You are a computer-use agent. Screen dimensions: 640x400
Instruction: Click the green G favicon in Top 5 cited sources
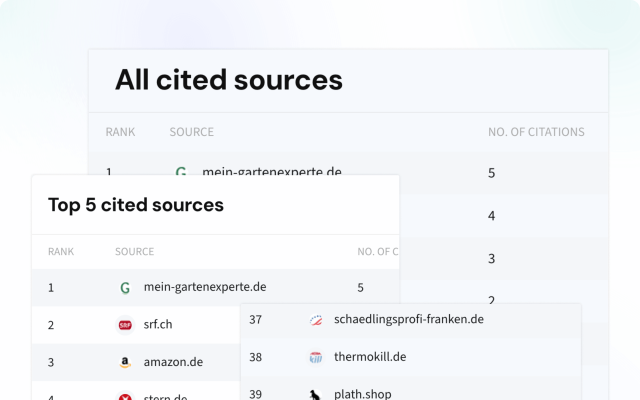pyautogui.click(x=125, y=287)
